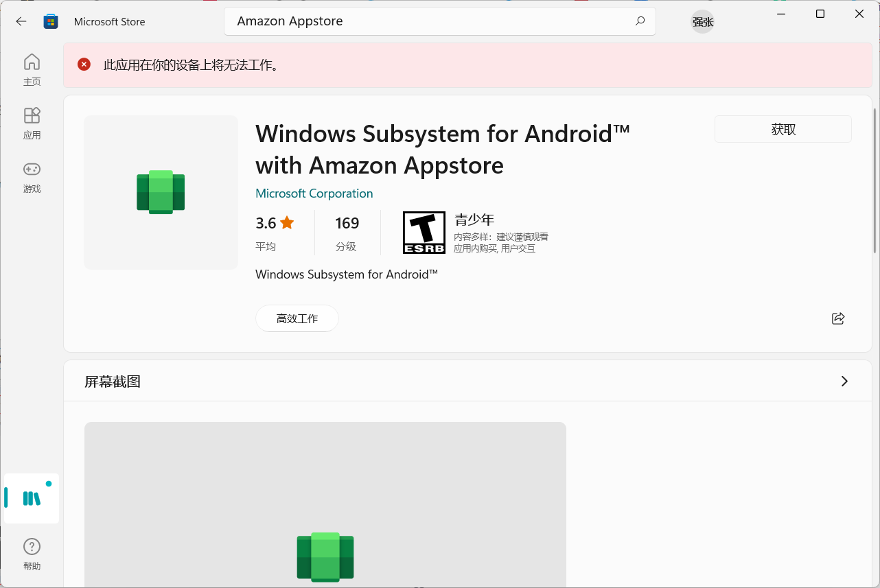This screenshot has height=588, width=880.
Task: Click the vertical scrollbar on right edge
Action: click(875, 180)
